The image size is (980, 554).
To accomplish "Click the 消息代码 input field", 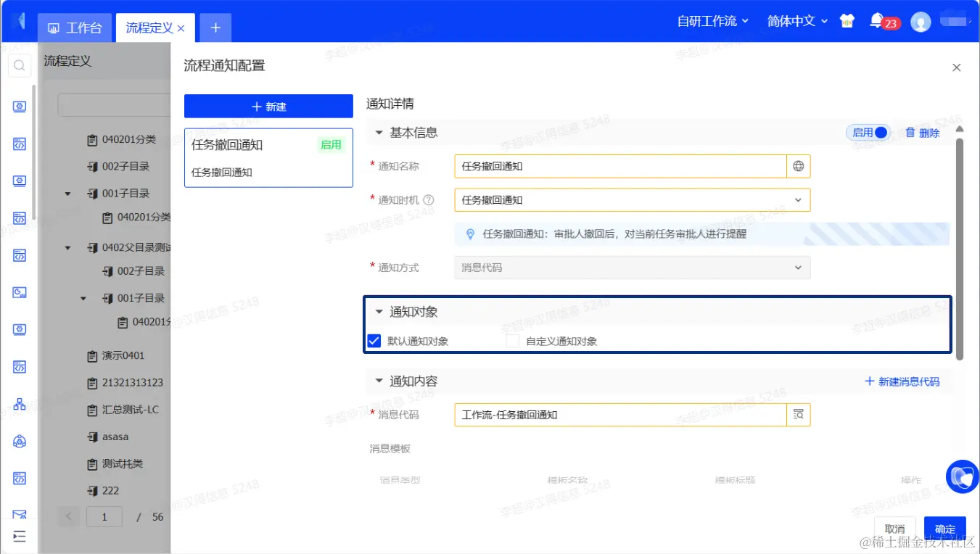I will (x=621, y=415).
